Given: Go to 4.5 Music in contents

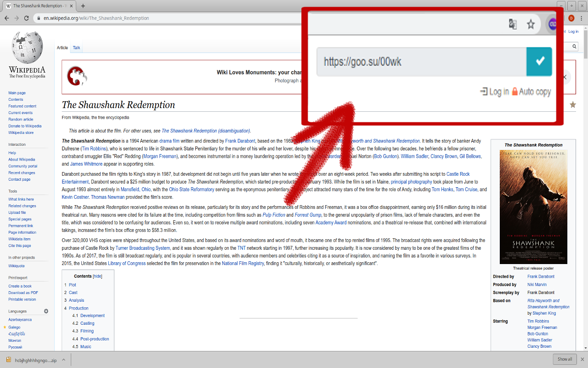Looking at the screenshot, I should tap(86, 347).
